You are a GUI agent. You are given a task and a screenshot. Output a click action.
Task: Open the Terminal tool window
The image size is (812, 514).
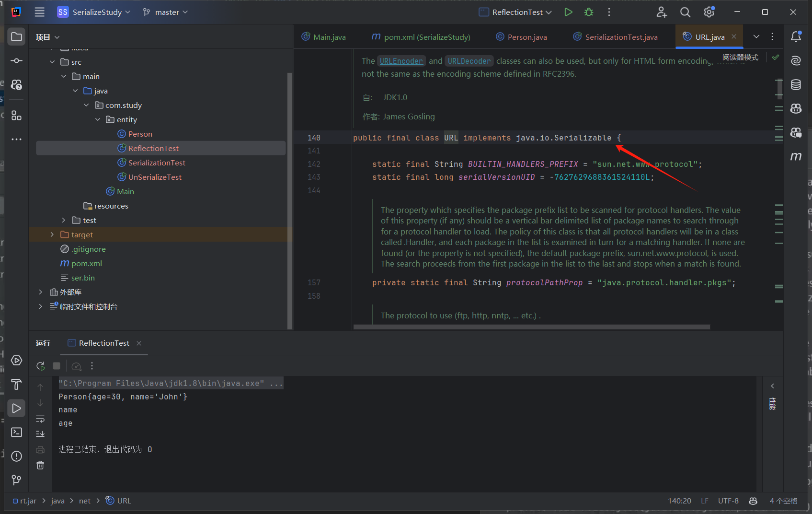[16, 432]
